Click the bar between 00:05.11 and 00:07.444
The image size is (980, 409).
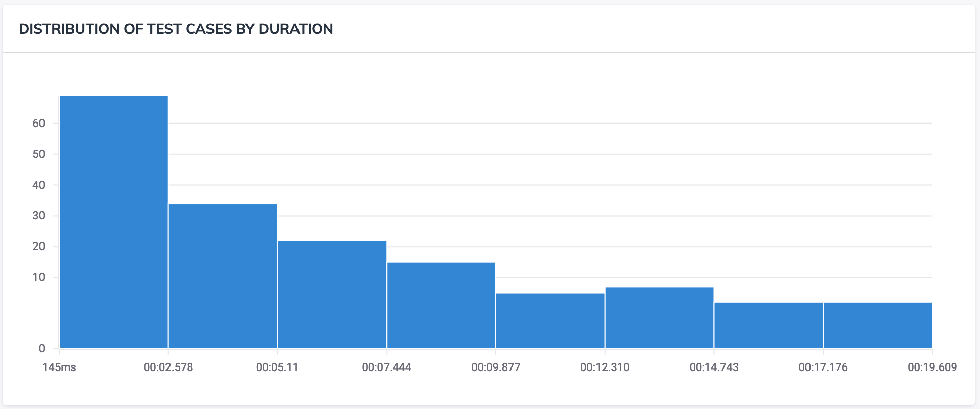point(332,294)
